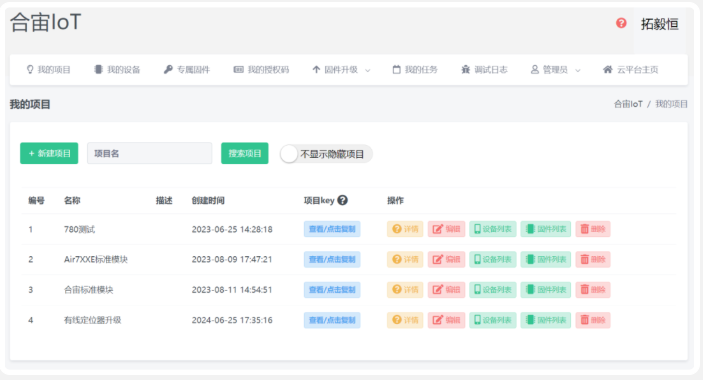Copy project key of 780测试
703x380 pixels.
coord(332,229)
